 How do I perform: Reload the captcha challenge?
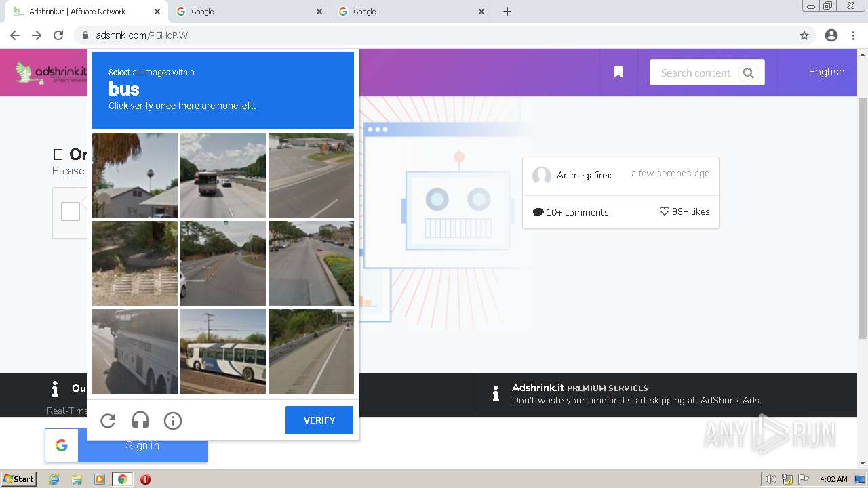point(108,421)
